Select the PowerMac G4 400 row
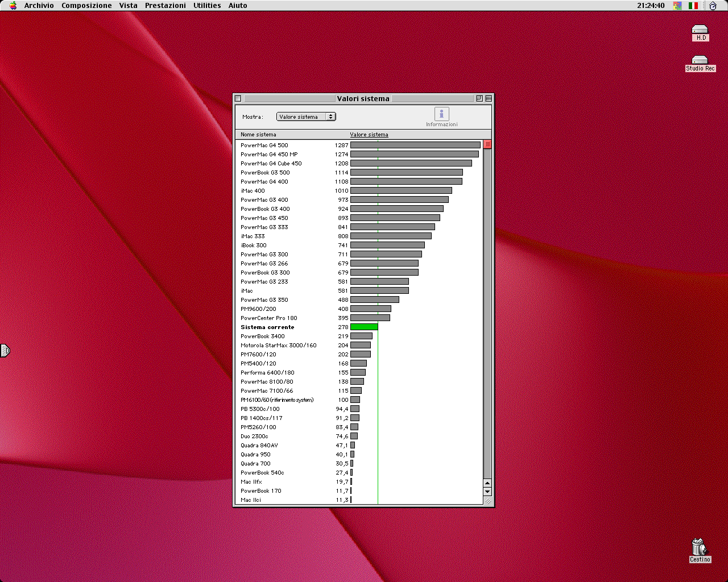This screenshot has width=728, height=582. [x=359, y=181]
